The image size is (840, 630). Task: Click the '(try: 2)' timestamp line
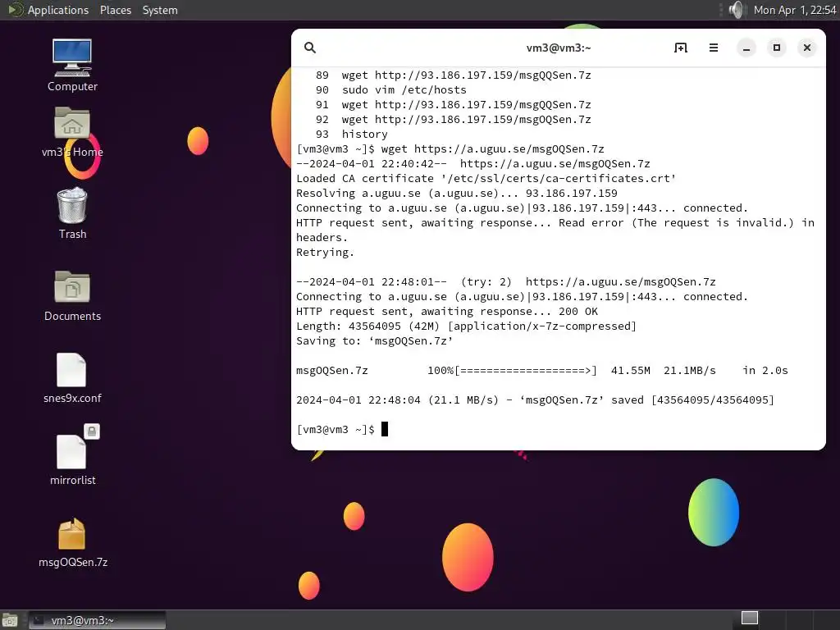(505, 282)
